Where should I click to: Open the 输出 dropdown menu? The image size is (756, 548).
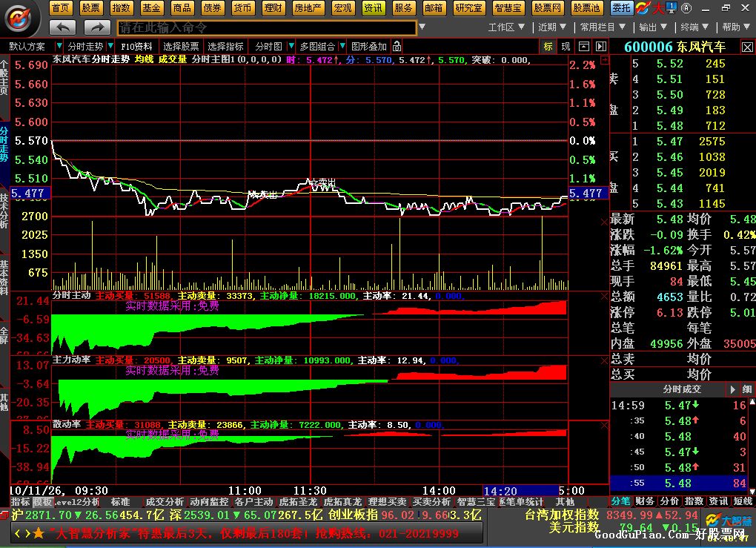(653, 27)
